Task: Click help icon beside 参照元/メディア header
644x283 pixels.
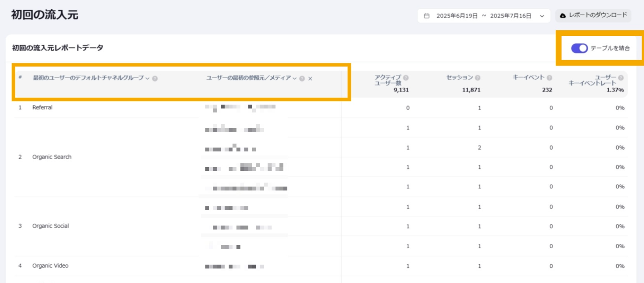Action: (x=302, y=79)
